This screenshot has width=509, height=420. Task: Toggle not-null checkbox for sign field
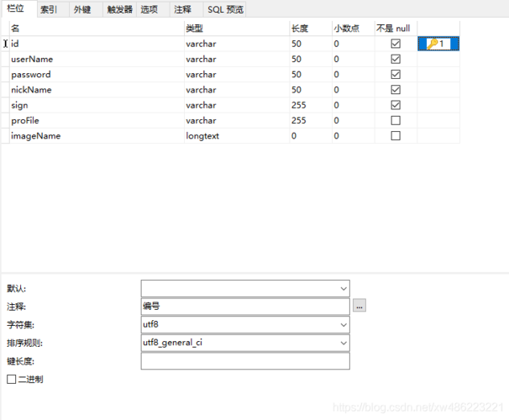click(x=396, y=105)
